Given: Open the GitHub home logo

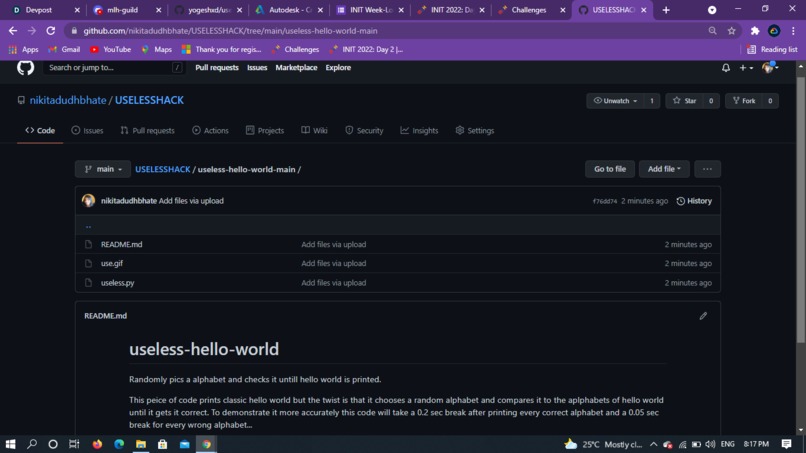Looking at the screenshot, I should tap(25, 67).
